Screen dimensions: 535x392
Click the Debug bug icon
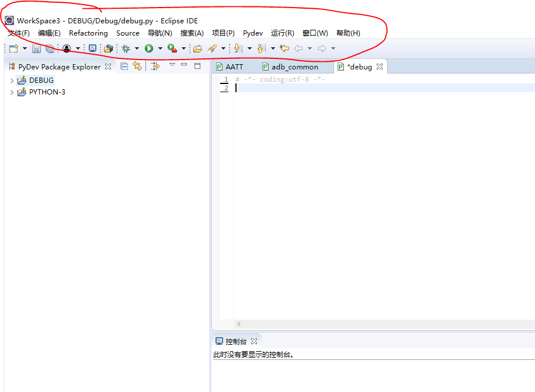tap(126, 48)
